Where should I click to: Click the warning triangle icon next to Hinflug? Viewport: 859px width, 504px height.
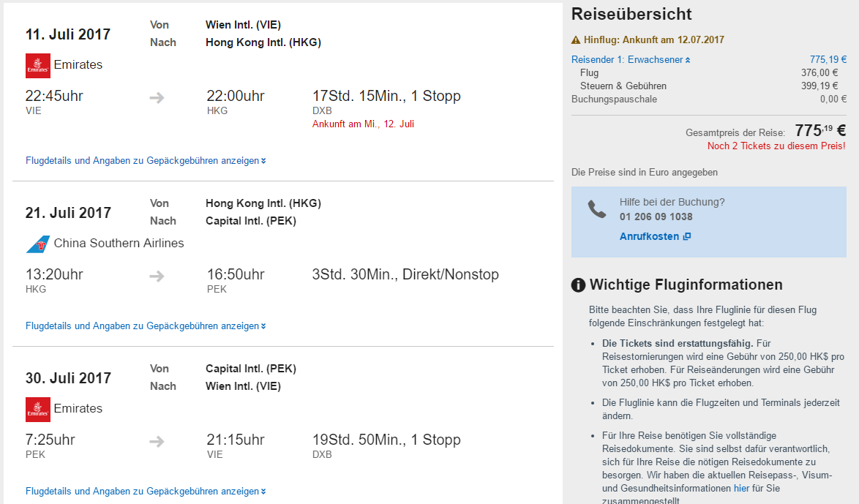576,40
